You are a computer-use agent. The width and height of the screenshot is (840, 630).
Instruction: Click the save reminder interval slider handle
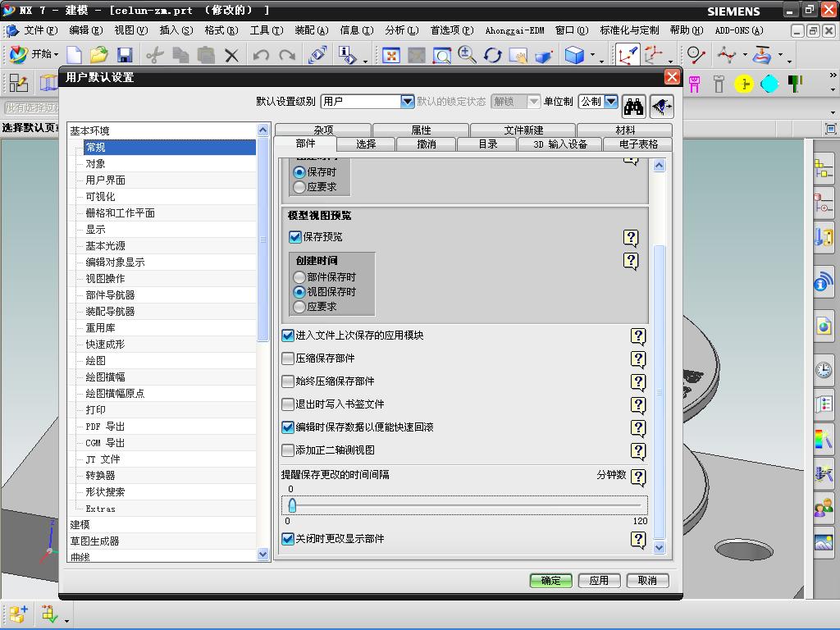292,505
